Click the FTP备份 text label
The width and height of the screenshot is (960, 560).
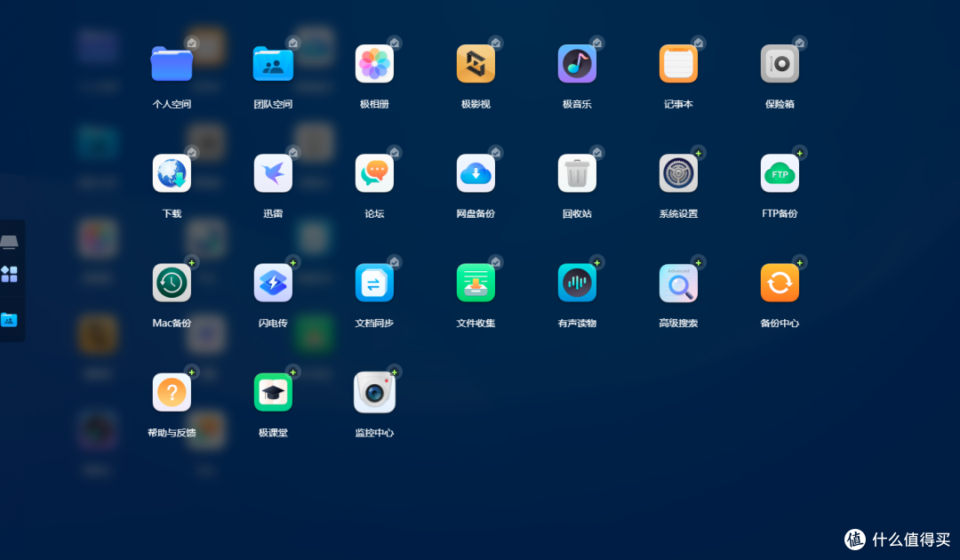coord(780,213)
